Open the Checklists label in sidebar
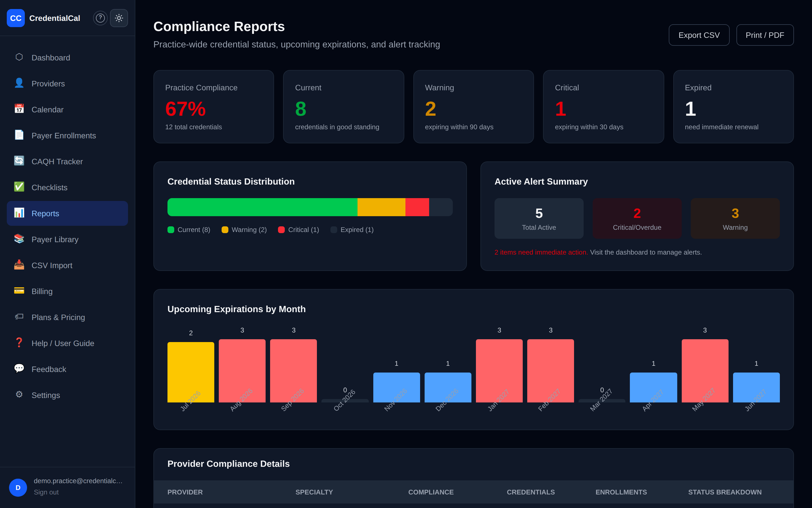812x508 pixels. (x=49, y=187)
